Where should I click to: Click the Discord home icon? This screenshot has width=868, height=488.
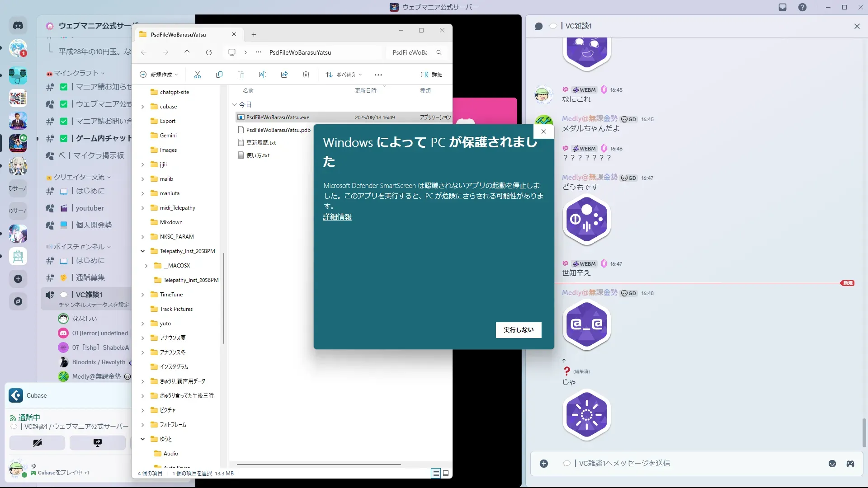[18, 26]
